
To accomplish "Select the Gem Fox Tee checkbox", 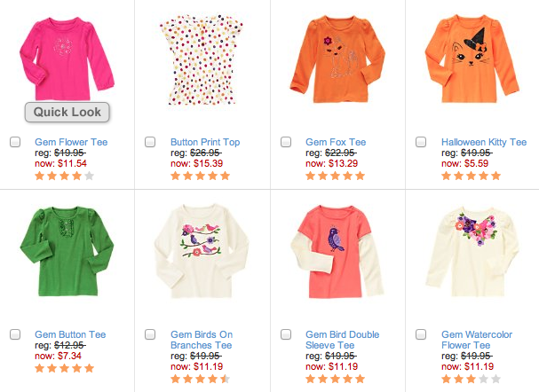I will coord(286,142).
